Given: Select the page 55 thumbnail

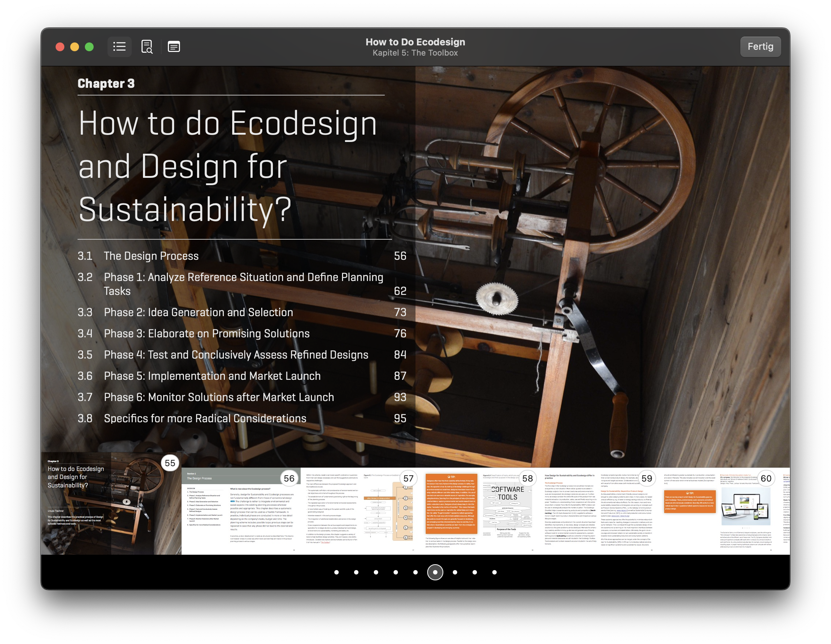Looking at the screenshot, I should [111, 503].
